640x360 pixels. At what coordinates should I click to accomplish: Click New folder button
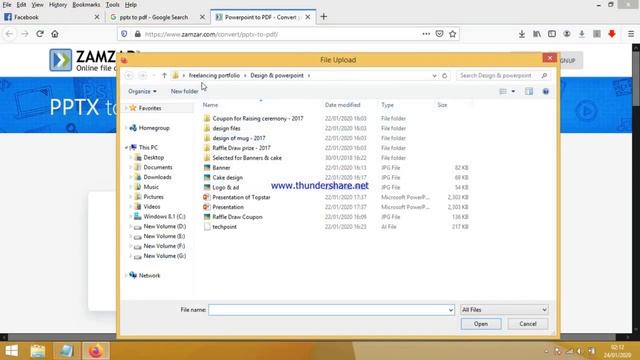pos(184,91)
